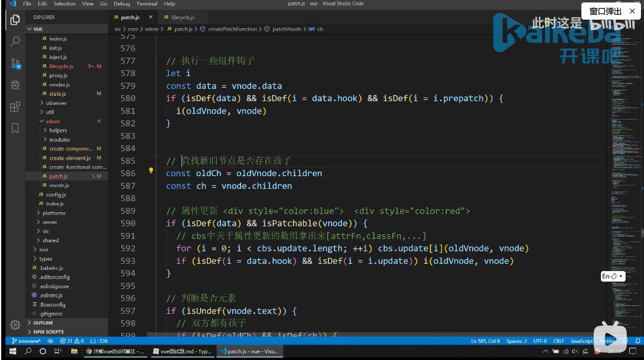Open the Source Control view icon
This screenshot has height=360, width=644.
[x=15, y=63]
